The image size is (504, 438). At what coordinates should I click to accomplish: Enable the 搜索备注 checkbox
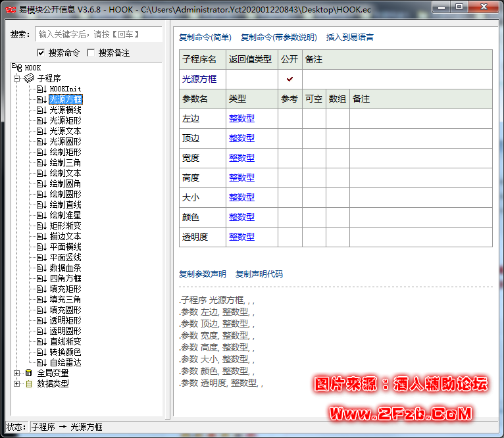(91, 53)
